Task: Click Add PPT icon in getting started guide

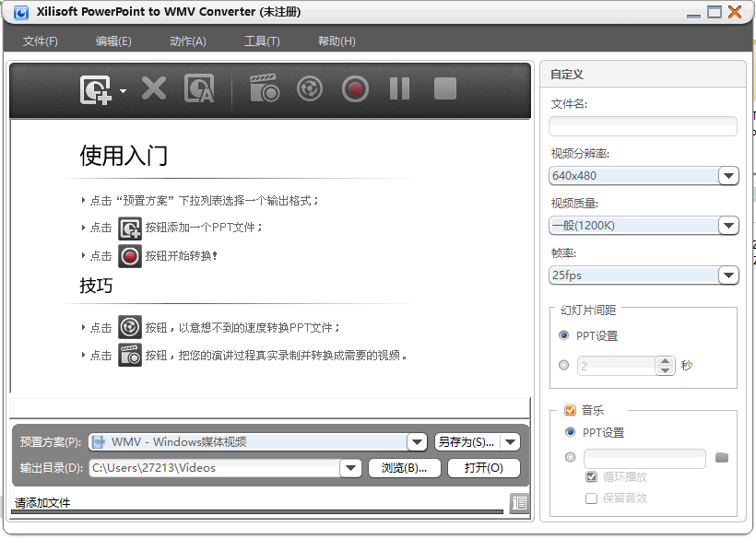Action: [x=130, y=228]
